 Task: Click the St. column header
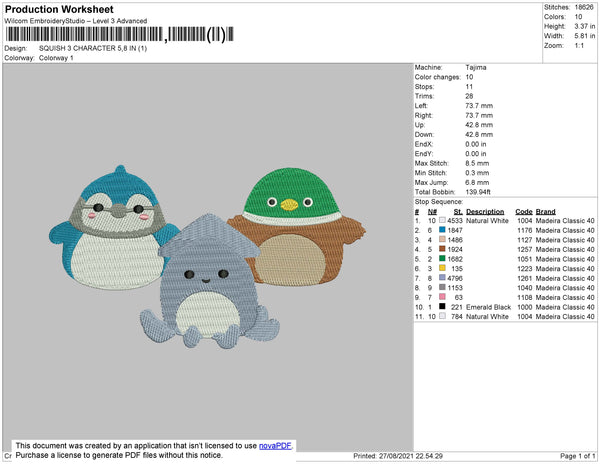(x=458, y=212)
